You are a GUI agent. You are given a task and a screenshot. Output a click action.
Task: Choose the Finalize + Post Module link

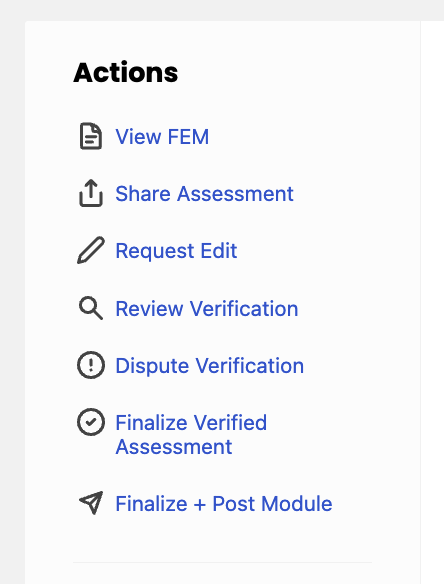pos(224,504)
